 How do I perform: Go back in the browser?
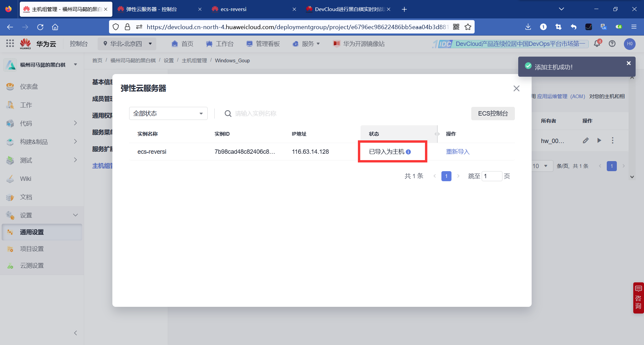[10, 27]
